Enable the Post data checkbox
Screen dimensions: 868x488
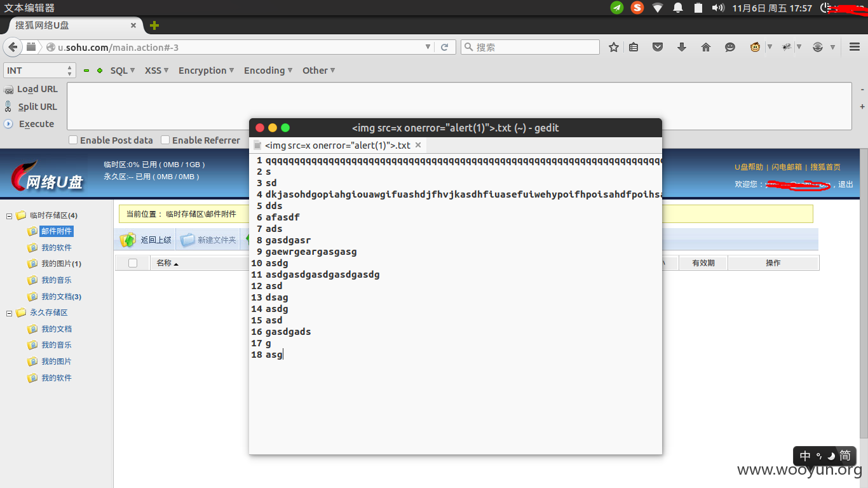73,140
